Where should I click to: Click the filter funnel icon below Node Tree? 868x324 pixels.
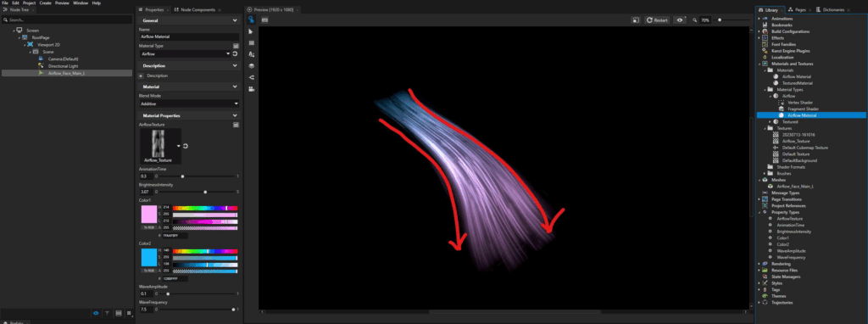coord(107,313)
